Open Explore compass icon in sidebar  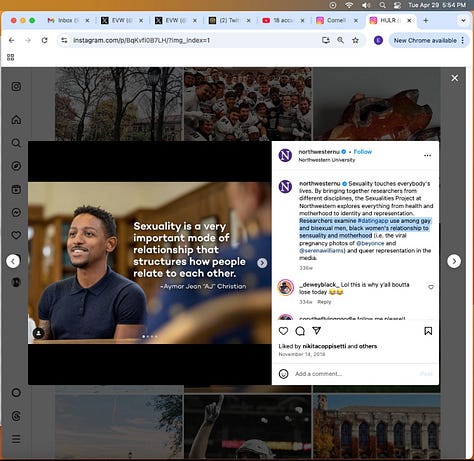[x=16, y=166]
